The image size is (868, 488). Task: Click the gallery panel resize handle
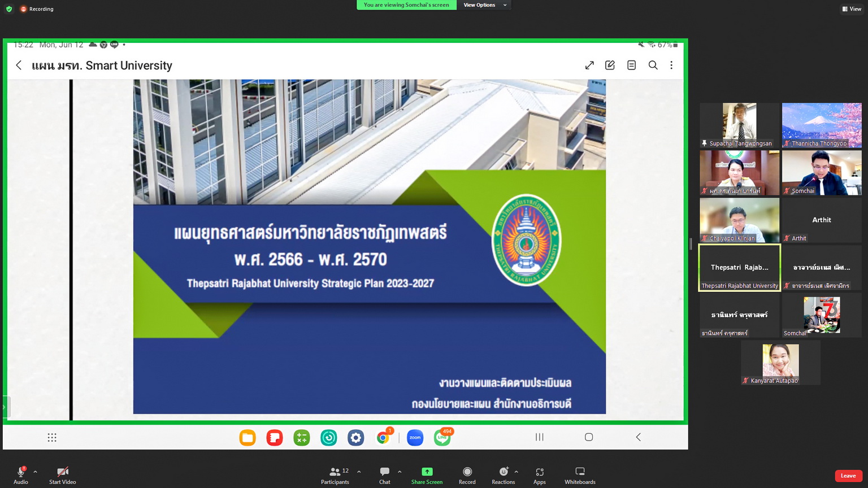click(691, 243)
